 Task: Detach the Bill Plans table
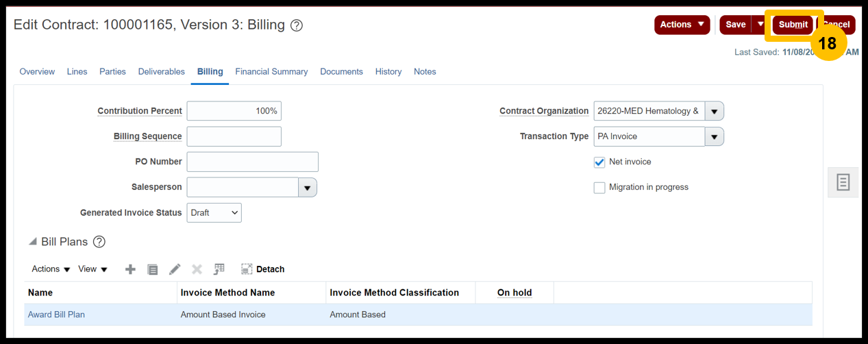click(263, 269)
